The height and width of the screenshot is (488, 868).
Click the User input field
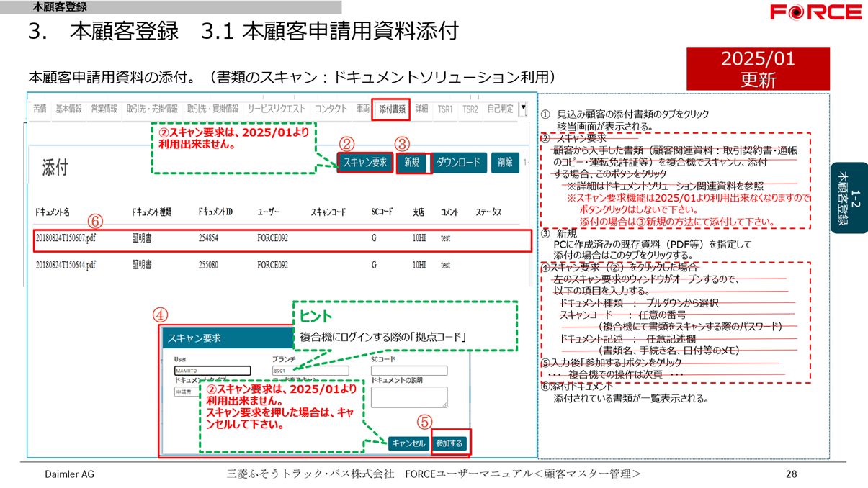[x=212, y=371]
